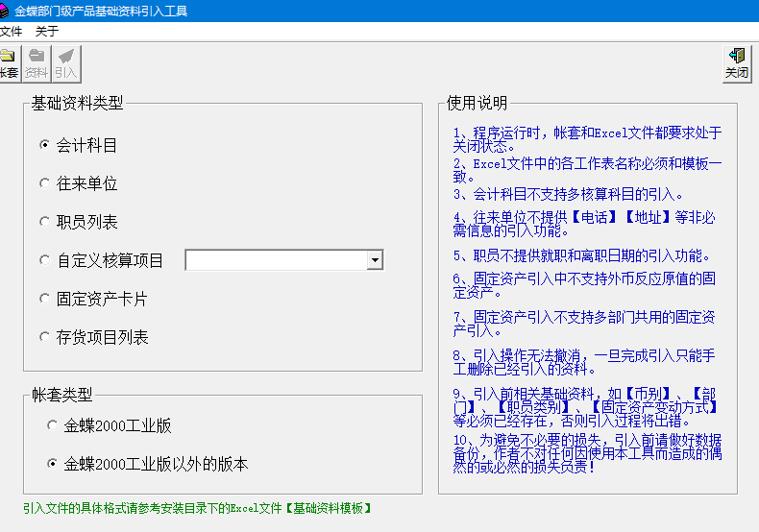759x532 pixels.
Task: Select the 存货项目列表 radio option
Action: [44, 337]
